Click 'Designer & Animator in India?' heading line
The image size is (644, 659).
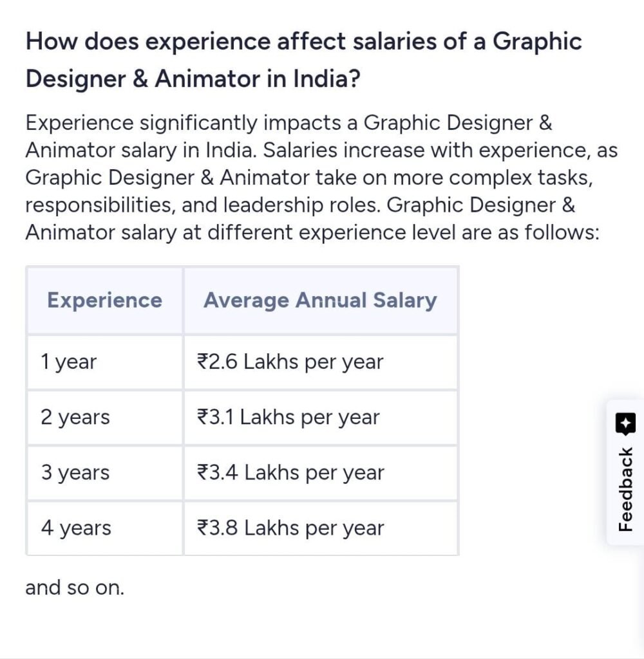pos(193,79)
